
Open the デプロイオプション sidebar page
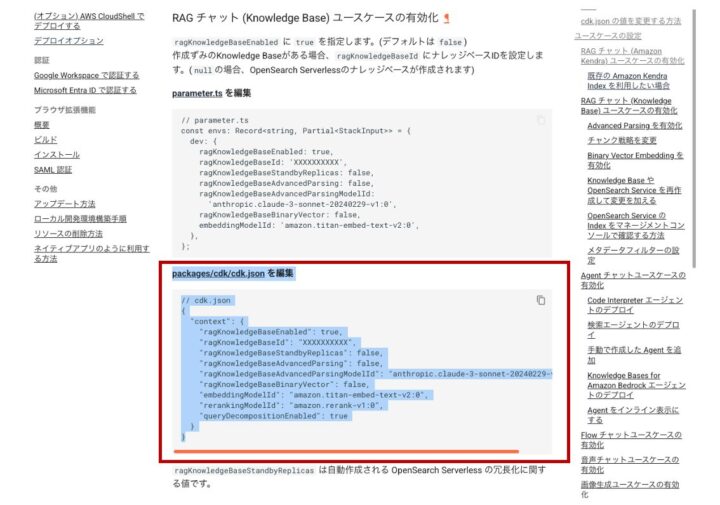[68, 41]
